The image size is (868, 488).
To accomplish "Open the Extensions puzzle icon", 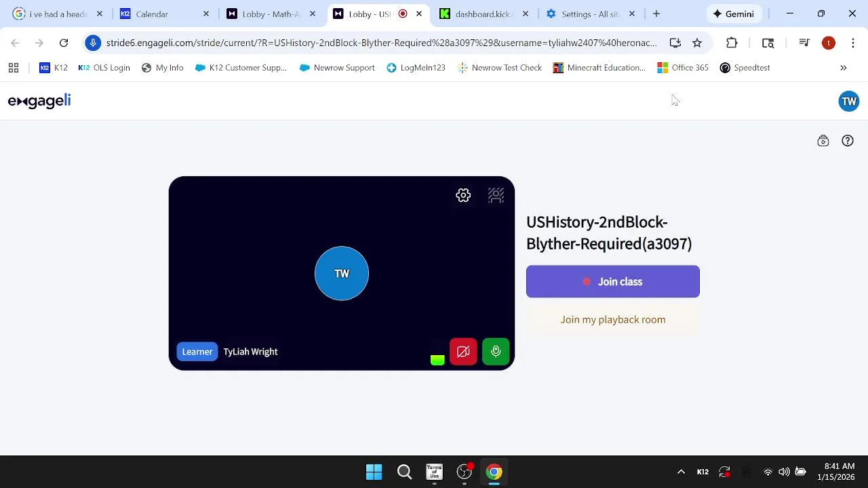I will click(x=732, y=43).
